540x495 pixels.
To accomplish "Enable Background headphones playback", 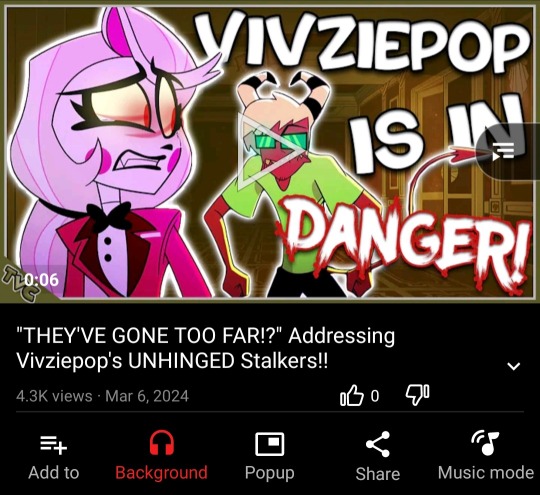I will (162, 443).
